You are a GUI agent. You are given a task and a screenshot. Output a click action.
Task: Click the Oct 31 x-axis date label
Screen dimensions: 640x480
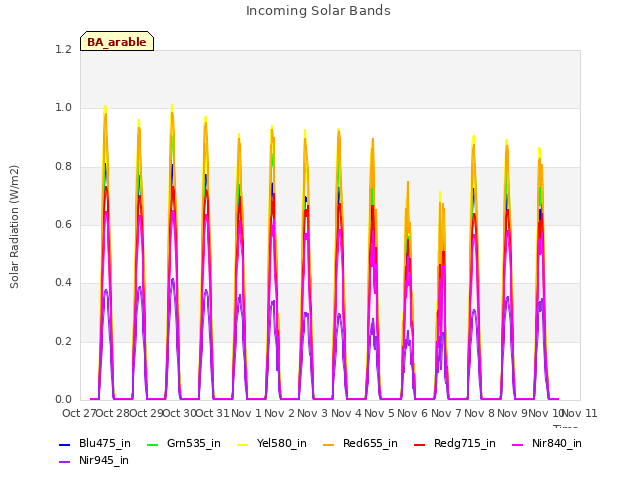(212, 413)
